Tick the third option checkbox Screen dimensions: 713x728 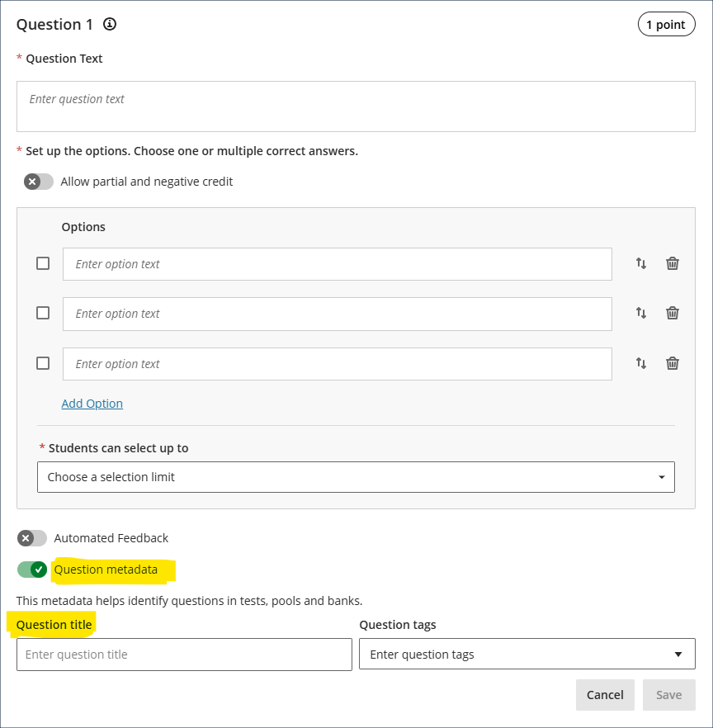43,363
